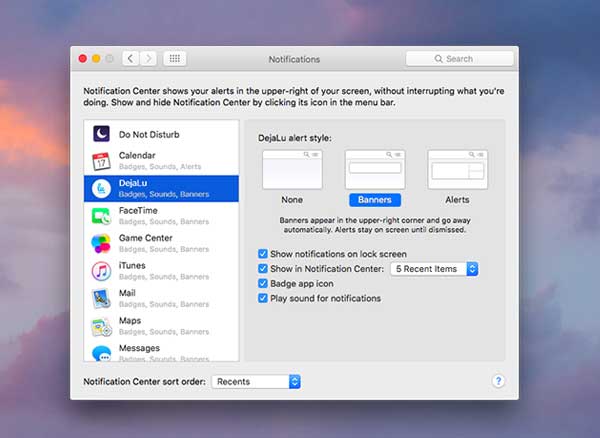This screenshot has width=600, height=438.
Task: Click the Mail stamp icon
Action: (101, 299)
